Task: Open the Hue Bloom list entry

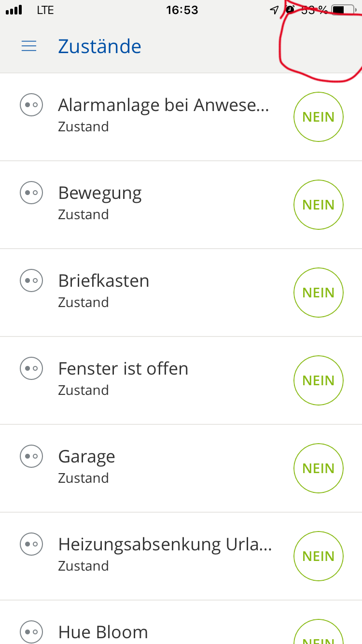Action: [x=145, y=631]
